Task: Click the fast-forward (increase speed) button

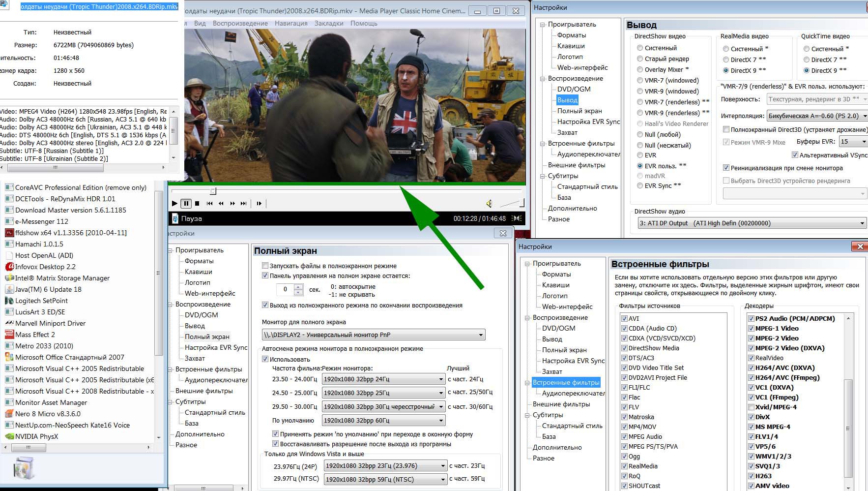Action: point(232,203)
